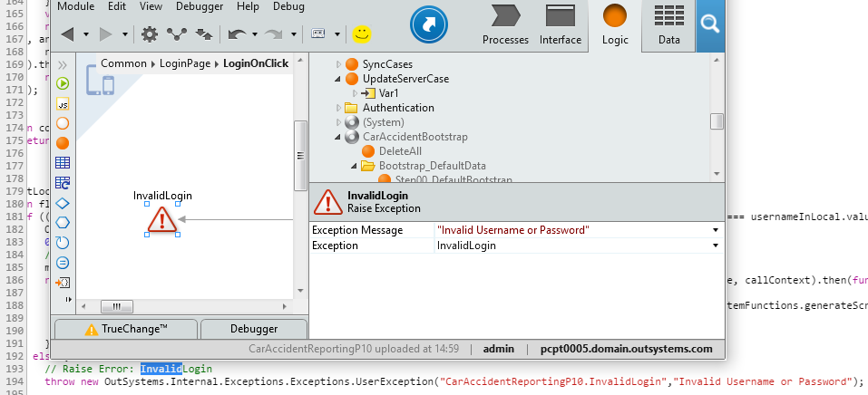Expand the Authentication folder
868x395 pixels.
339,107
